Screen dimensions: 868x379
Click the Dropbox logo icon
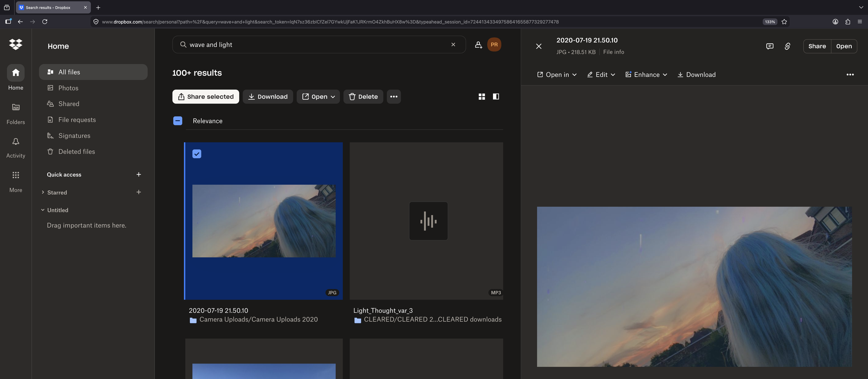pos(16,44)
